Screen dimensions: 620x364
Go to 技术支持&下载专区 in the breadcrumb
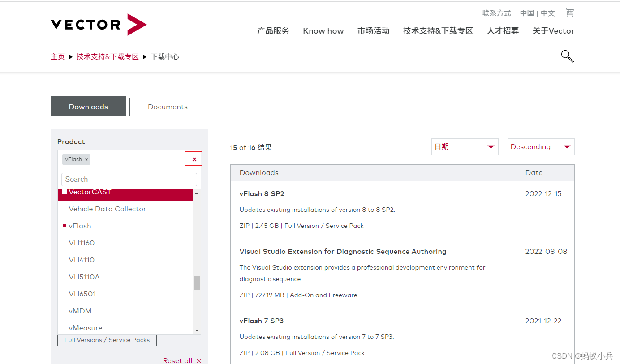click(108, 57)
